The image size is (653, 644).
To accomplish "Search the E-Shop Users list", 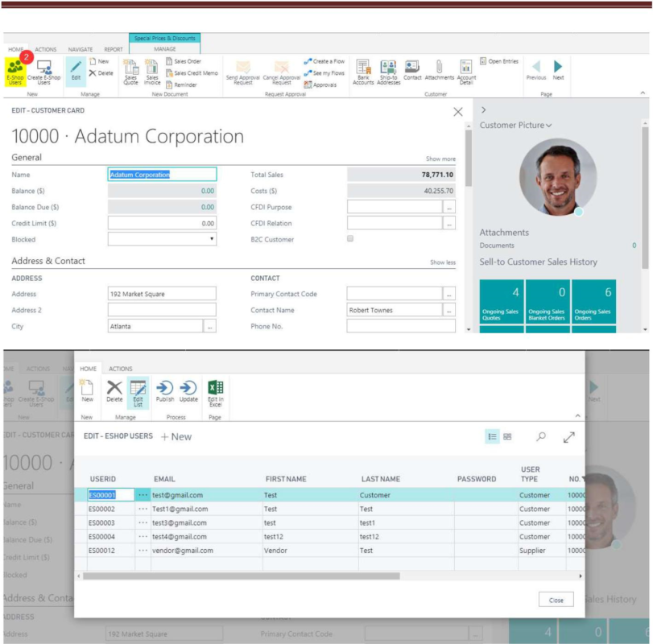I will coord(541,436).
